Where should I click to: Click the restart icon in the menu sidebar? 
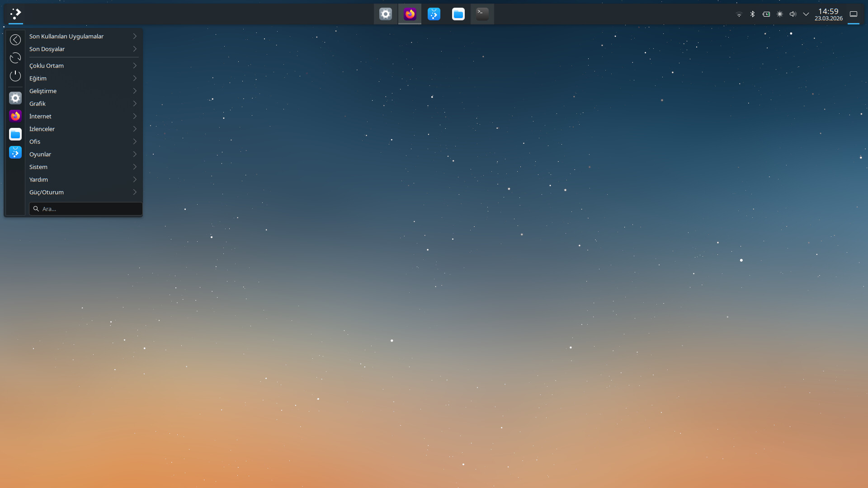point(15,58)
